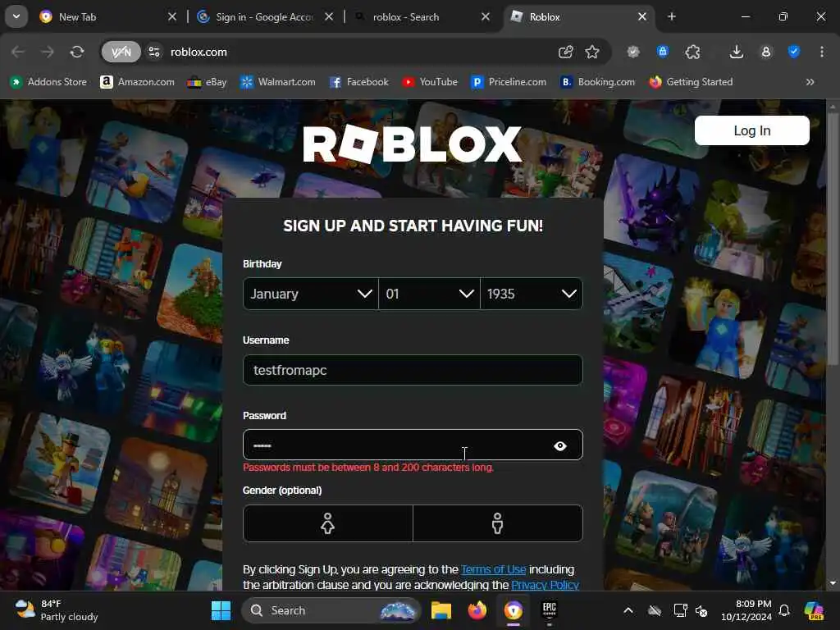Screen dimensions: 840x630
Task: Switch to Sign in - Google Accounts tab
Action: click(x=263, y=17)
